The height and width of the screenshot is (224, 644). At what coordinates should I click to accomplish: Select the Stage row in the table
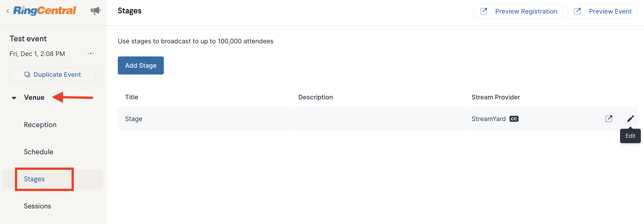pyautogui.click(x=378, y=119)
